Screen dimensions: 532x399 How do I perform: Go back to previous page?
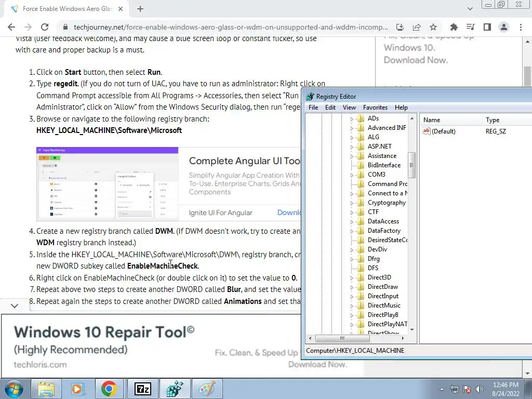[11, 27]
